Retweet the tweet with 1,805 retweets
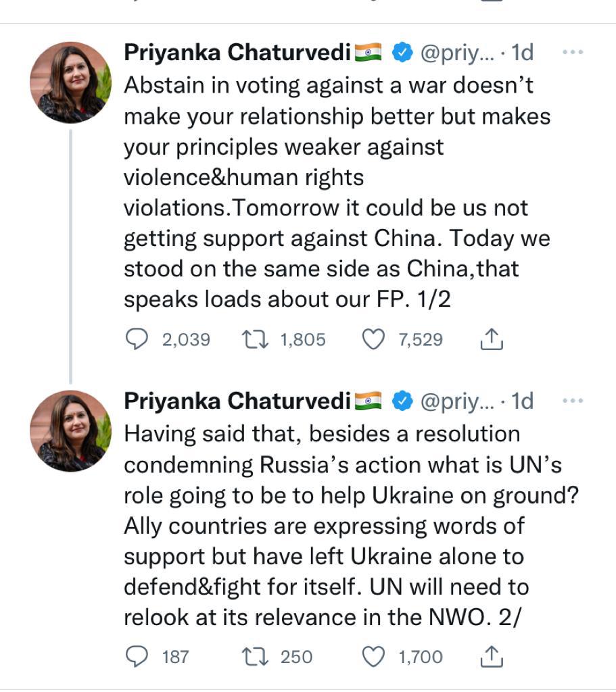 click(x=255, y=339)
